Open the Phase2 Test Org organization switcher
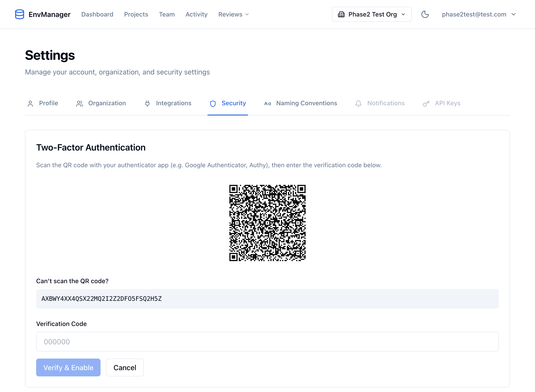Image resolution: width=535 pixels, height=392 pixels. 372,14
